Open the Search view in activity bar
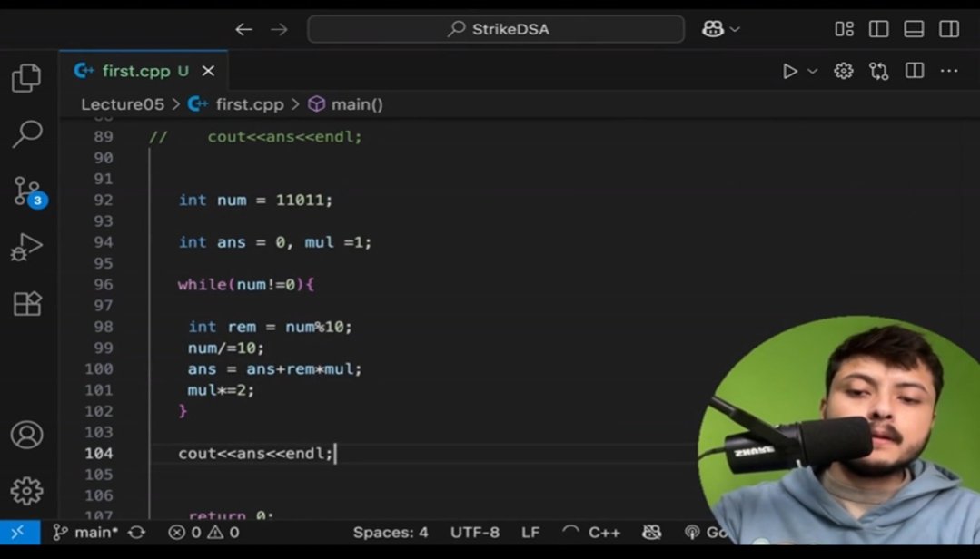The height and width of the screenshot is (559, 980). point(27,133)
